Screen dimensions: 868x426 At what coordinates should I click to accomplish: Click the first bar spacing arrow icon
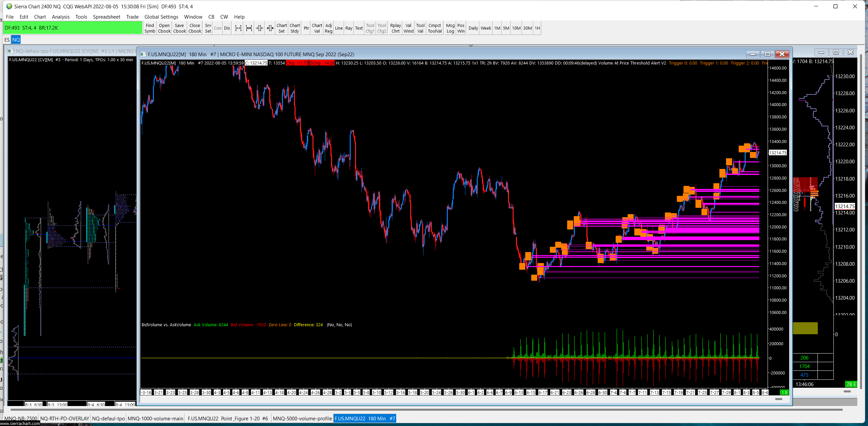coord(238,28)
